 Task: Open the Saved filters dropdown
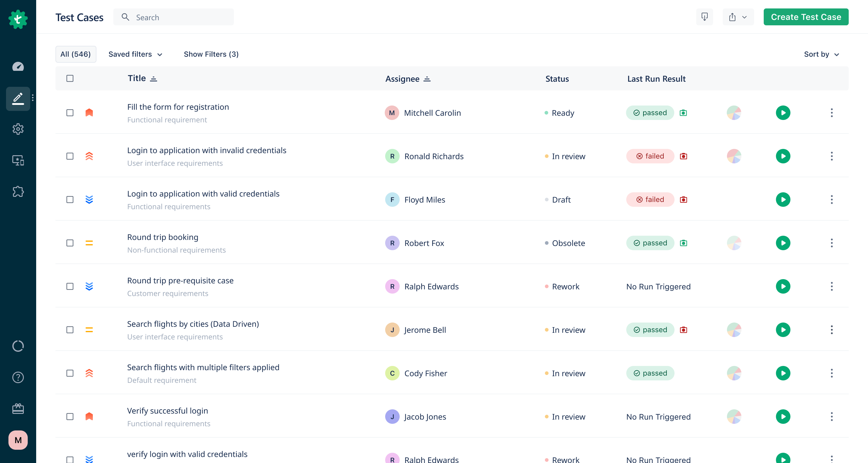tap(135, 54)
